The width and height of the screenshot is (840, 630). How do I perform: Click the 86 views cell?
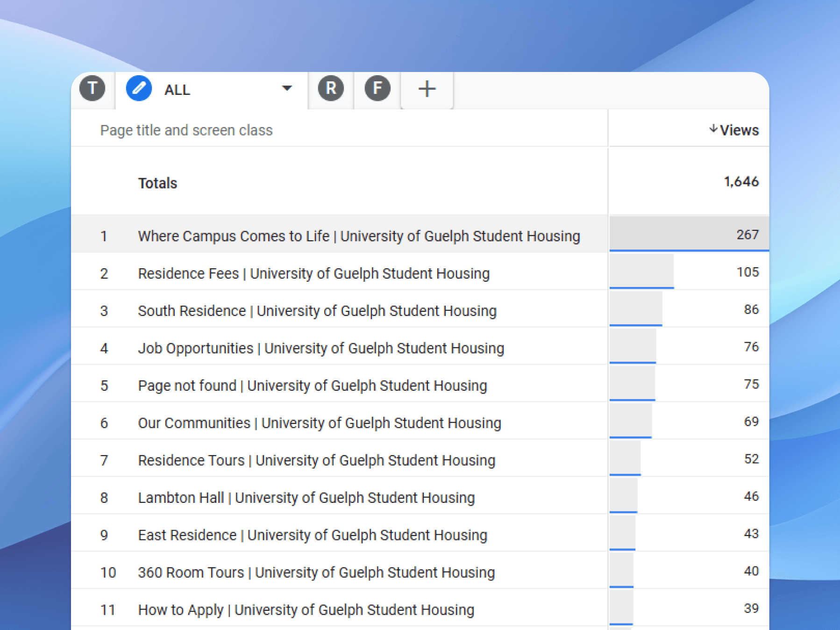click(689, 309)
